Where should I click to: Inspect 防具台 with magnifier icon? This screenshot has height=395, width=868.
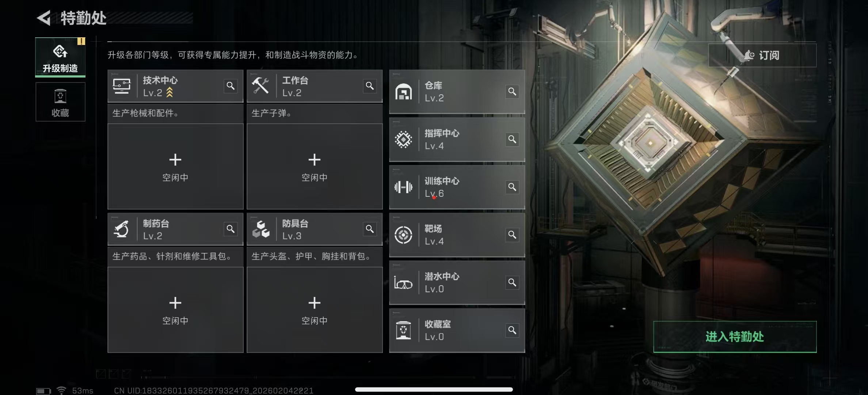(370, 229)
